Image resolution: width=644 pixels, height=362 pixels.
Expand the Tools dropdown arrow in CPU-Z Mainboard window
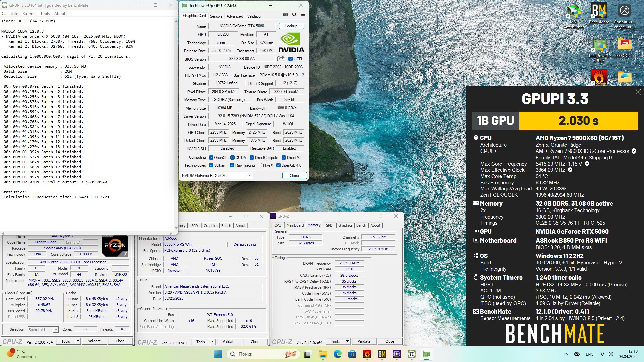[213, 342]
